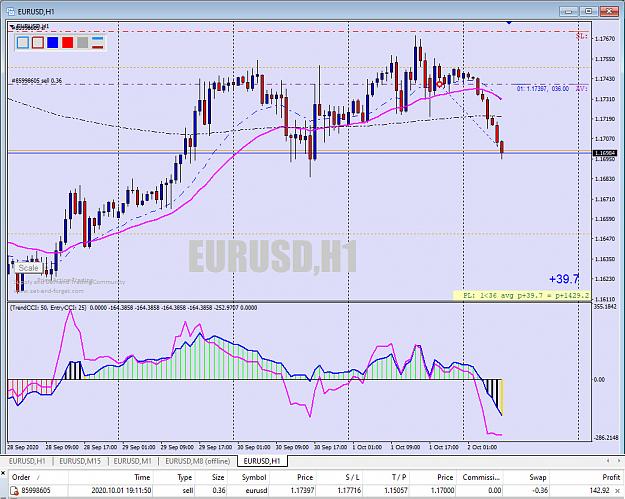625x499 pixels.
Task: Click the T / P column header
Action: 386,477
